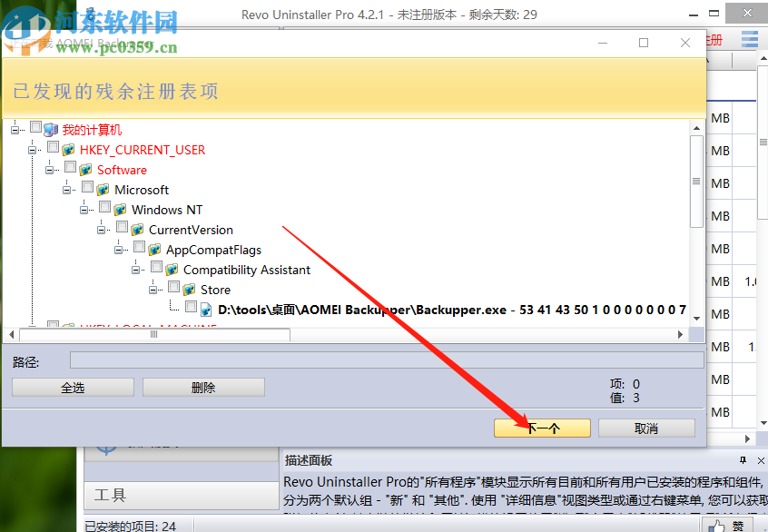Collapse the Windows NT node
This screenshot has height=532, width=768.
(84, 210)
